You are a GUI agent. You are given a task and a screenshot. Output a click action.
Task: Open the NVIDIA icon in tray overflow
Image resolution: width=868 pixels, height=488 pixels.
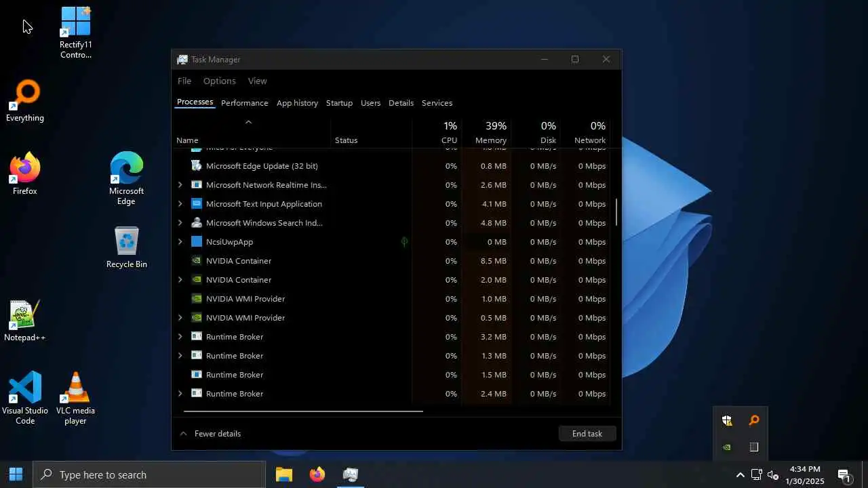(x=727, y=447)
